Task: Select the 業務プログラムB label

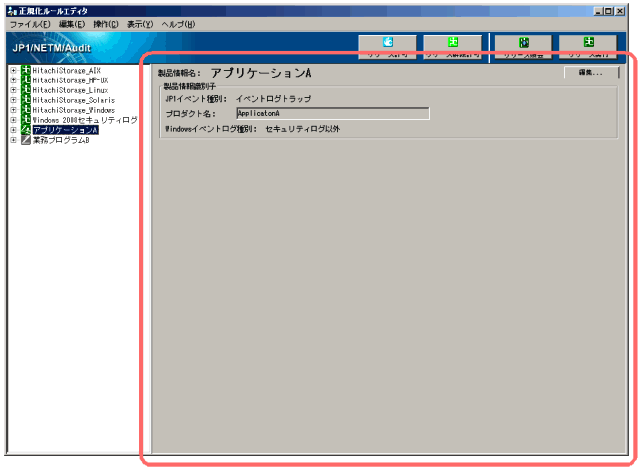Action: coord(61,140)
